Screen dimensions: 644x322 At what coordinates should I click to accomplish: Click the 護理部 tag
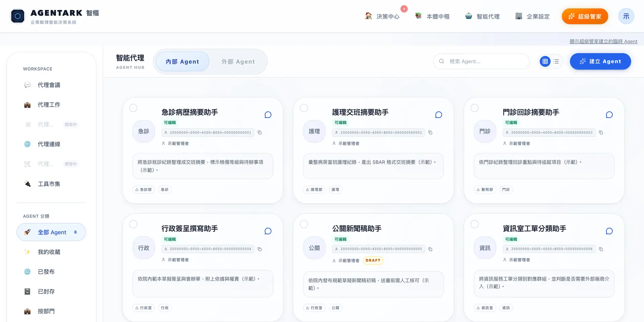point(314,190)
